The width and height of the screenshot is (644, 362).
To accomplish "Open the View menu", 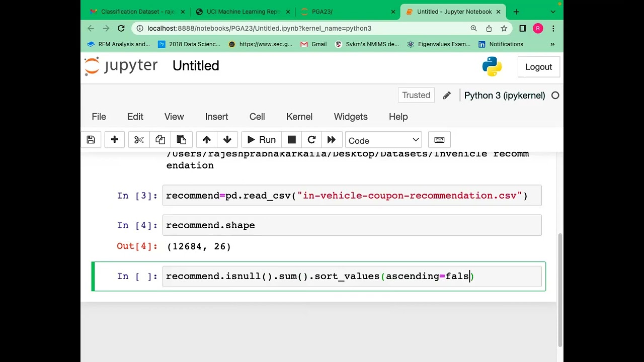I will click(x=174, y=117).
